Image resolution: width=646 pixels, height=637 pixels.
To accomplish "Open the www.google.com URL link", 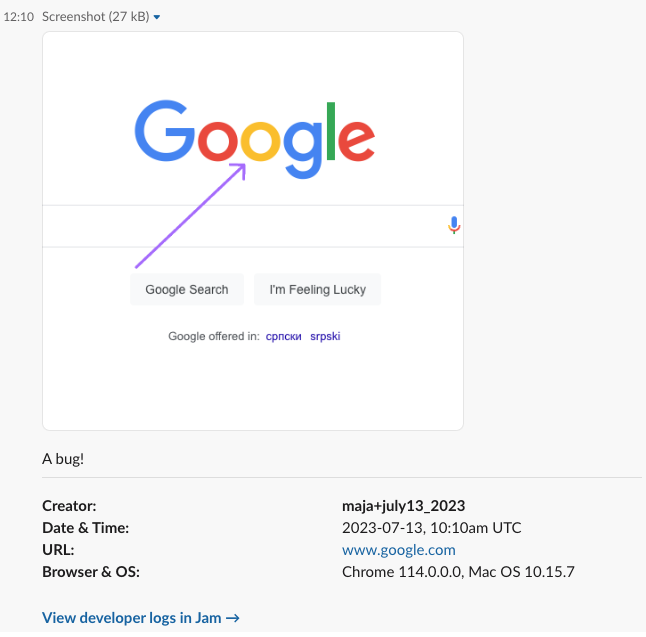I will click(399, 550).
